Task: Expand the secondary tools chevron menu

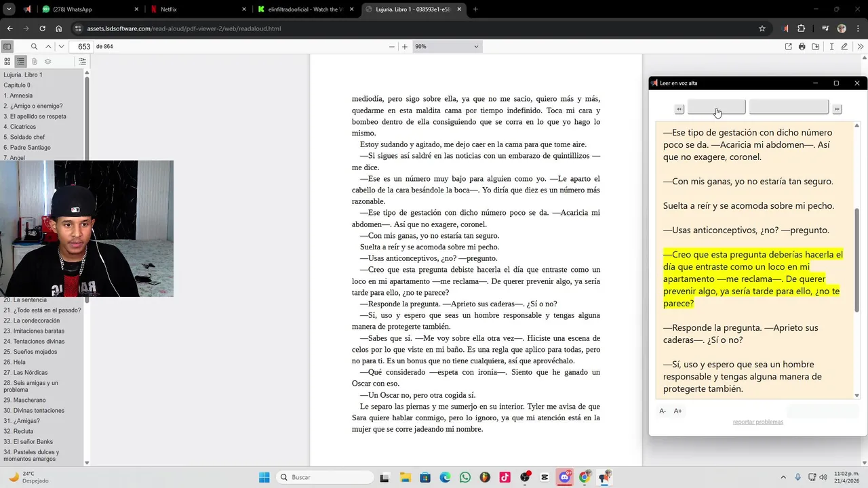Action: [x=861, y=47]
